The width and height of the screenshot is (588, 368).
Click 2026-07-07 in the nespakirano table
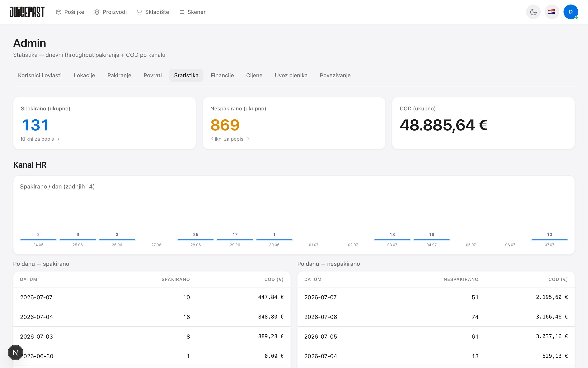pyautogui.click(x=321, y=297)
